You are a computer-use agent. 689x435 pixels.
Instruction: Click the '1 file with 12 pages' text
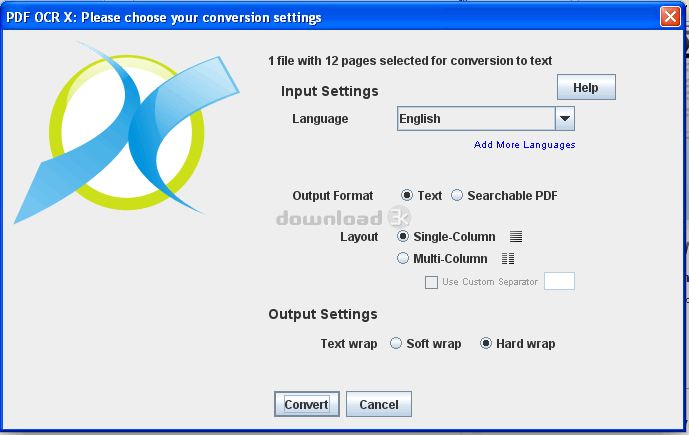(410, 61)
